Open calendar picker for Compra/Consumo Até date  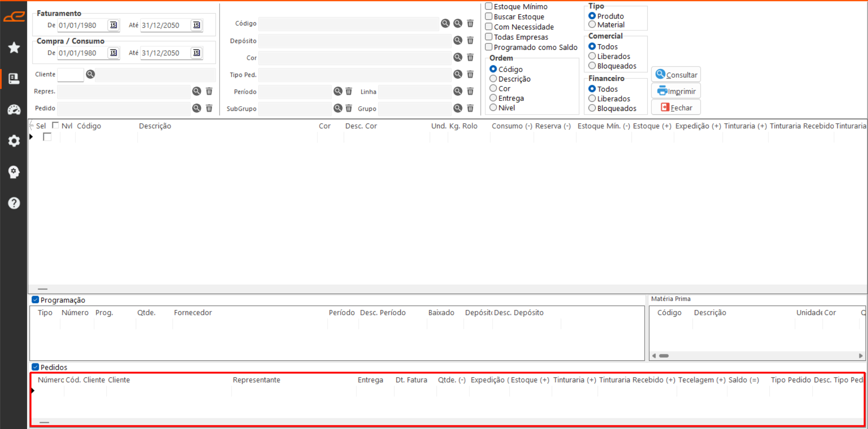point(196,53)
